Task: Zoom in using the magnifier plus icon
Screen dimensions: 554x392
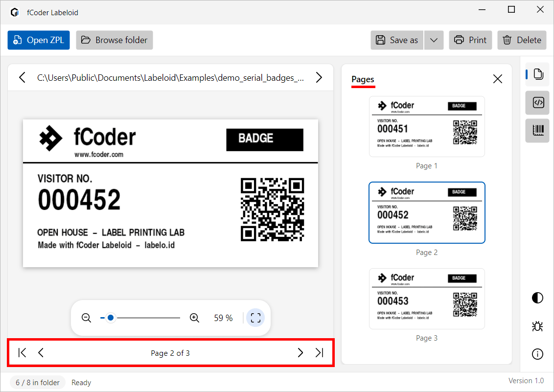Action: pyautogui.click(x=194, y=318)
